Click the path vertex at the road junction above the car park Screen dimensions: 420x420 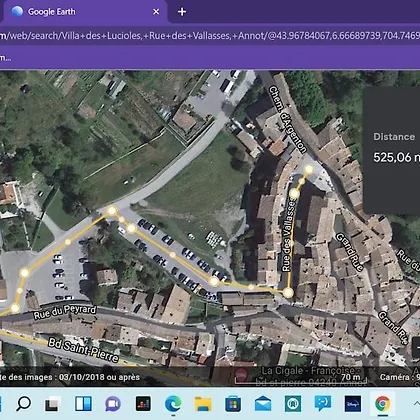[112, 211]
